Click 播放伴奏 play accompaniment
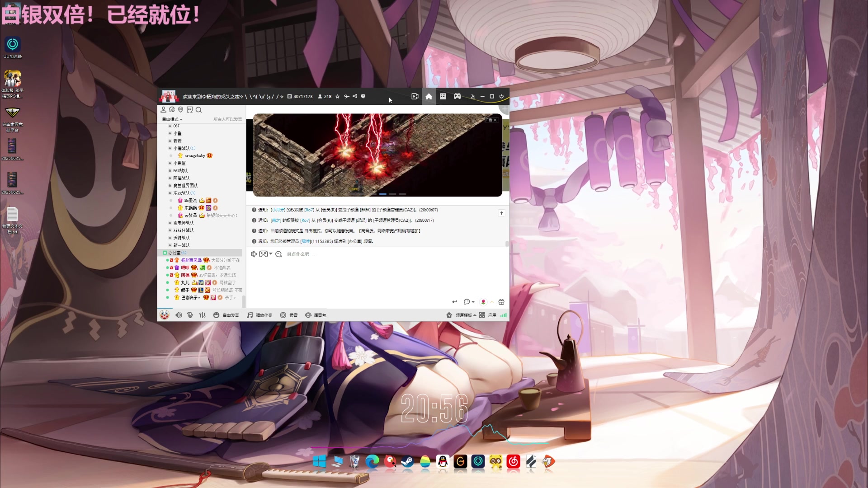The height and width of the screenshot is (488, 868). coord(259,315)
